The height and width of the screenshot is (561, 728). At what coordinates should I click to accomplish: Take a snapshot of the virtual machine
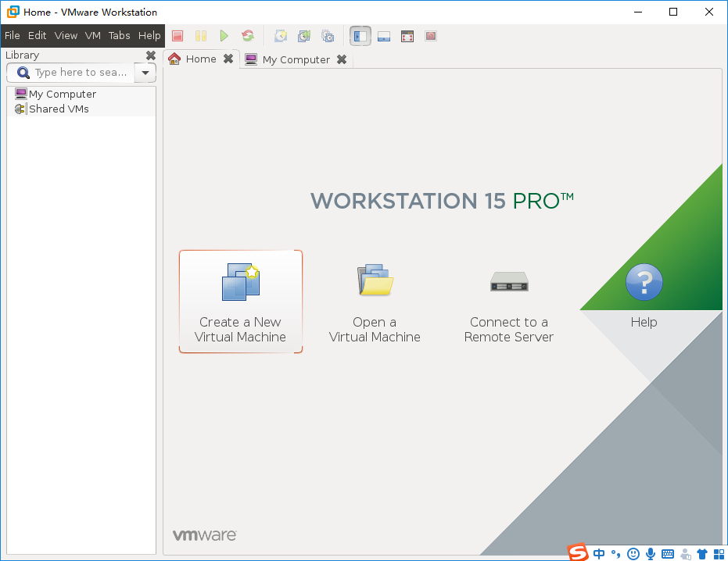281,36
